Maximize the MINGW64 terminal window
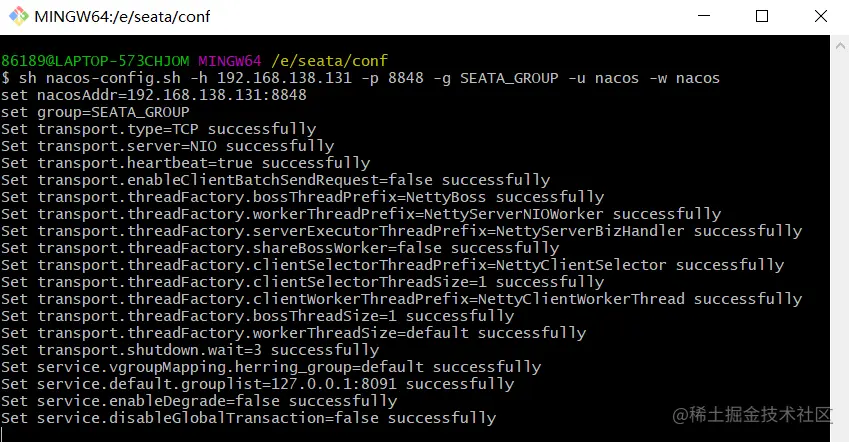 coord(762,16)
